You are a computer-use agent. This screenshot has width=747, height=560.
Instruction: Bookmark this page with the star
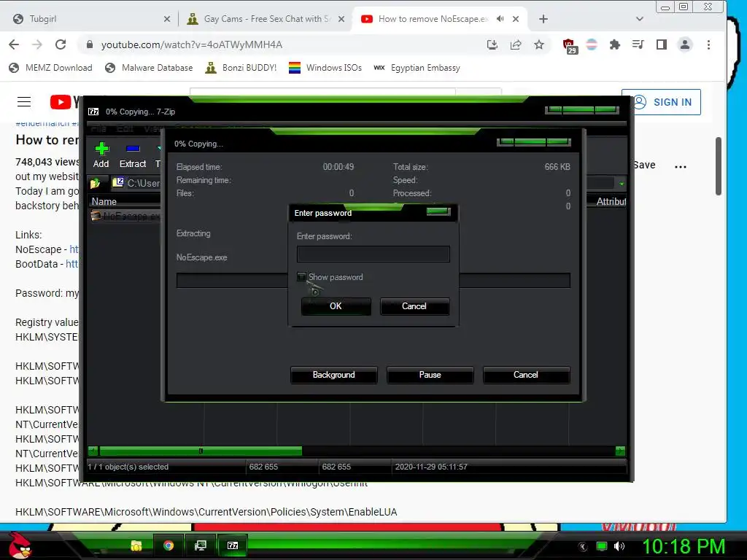point(539,44)
